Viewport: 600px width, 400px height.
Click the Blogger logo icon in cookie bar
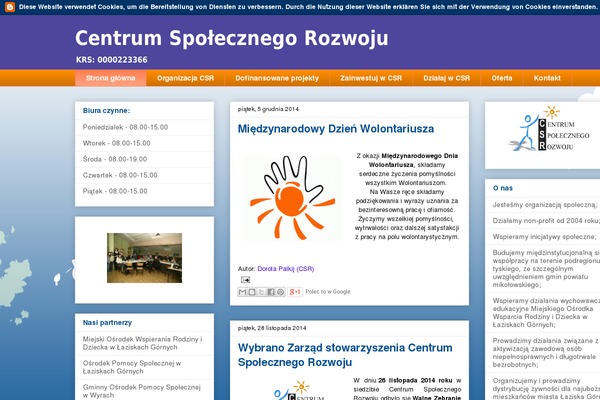10,7
